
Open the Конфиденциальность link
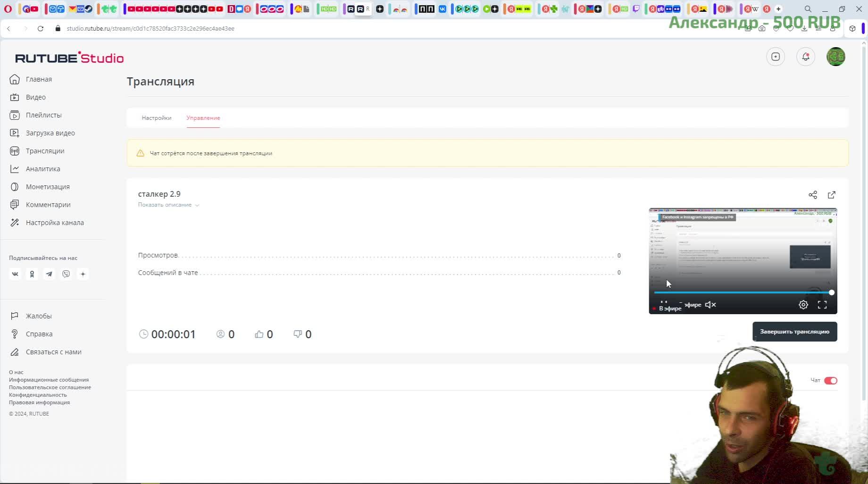click(x=38, y=395)
